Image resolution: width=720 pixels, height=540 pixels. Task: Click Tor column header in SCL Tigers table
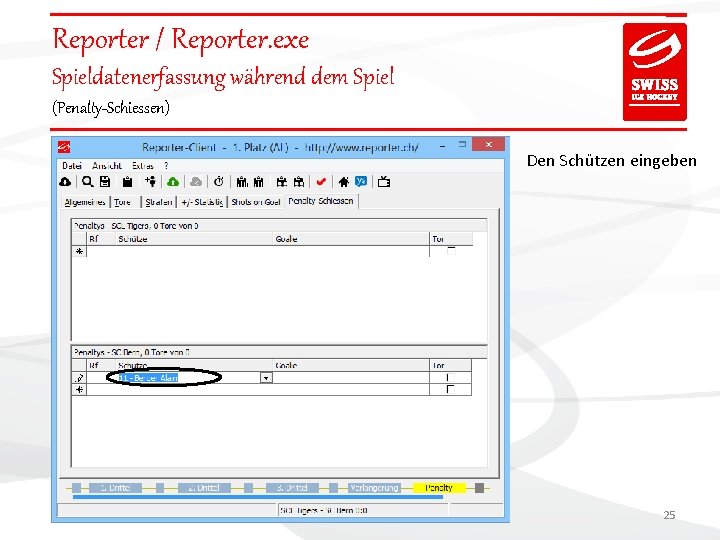pos(451,239)
